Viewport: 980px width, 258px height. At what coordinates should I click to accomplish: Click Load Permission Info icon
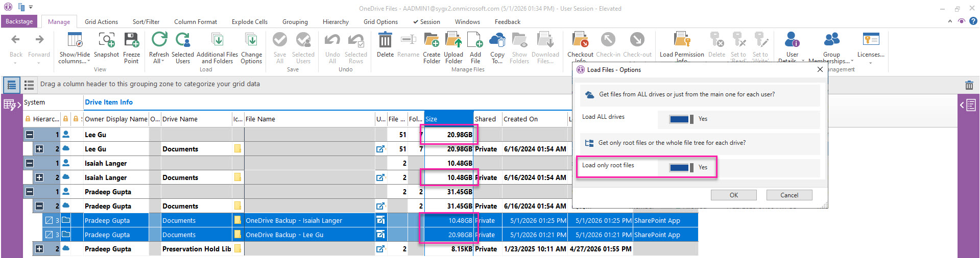click(682, 40)
